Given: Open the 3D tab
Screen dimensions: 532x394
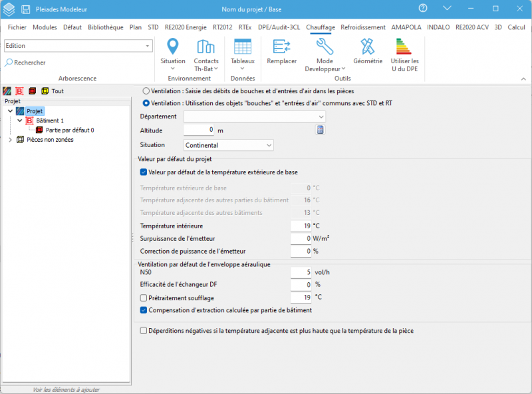Looking at the screenshot, I should pos(497,27).
